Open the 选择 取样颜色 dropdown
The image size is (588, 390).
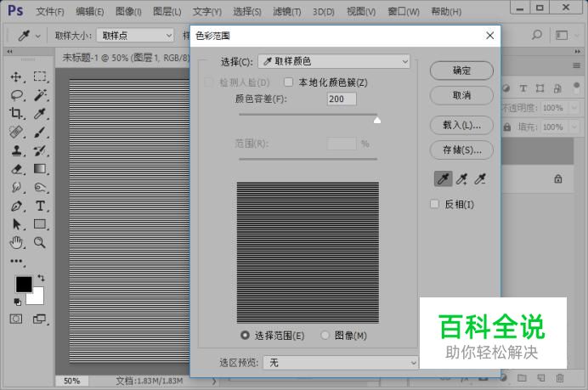pyautogui.click(x=334, y=61)
